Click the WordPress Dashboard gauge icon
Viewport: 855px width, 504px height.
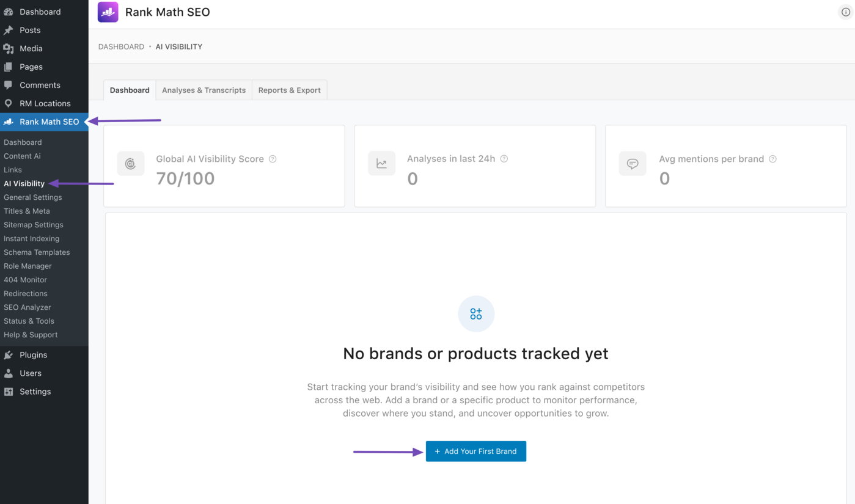[x=9, y=12]
